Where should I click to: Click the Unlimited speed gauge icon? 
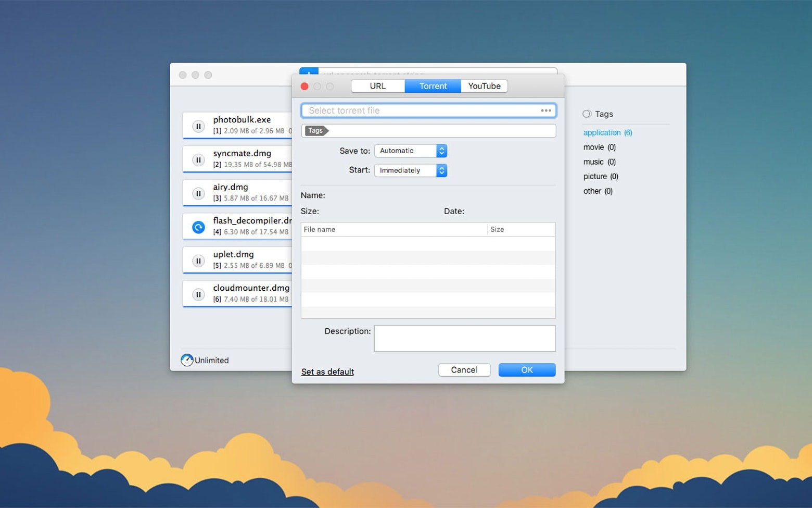(187, 360)
